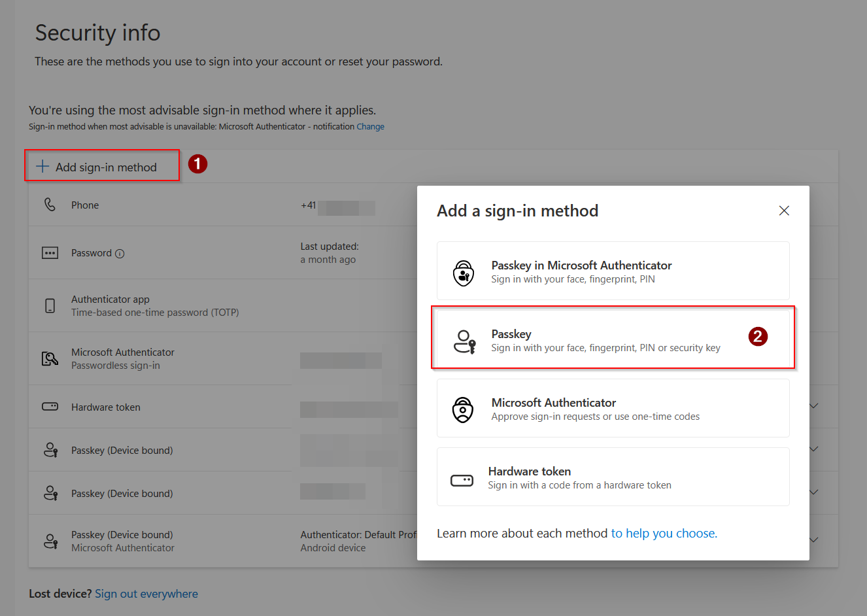Click the Passkey in Microsoft Authenticator lock icon
867x616 pixels.
tap(464, 273)
